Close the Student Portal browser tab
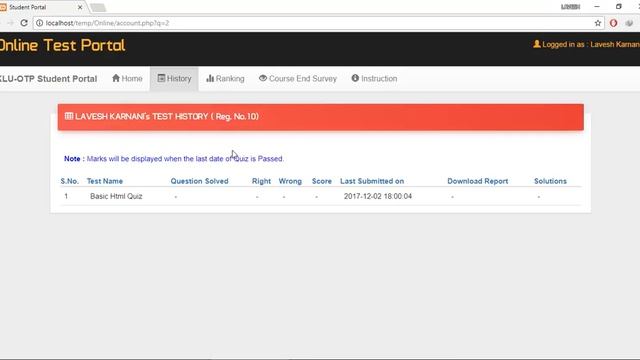Viewport: 640px width, 360px height. [80, 7]
